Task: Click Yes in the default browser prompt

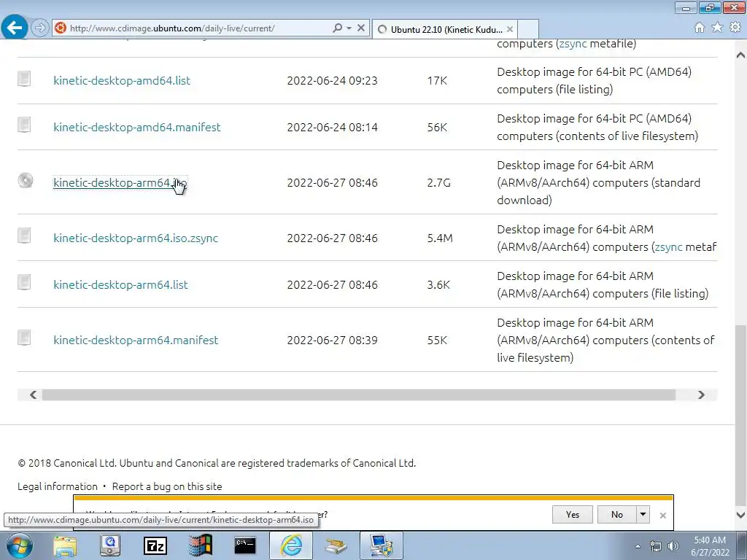Action: (x=572, y=514)
